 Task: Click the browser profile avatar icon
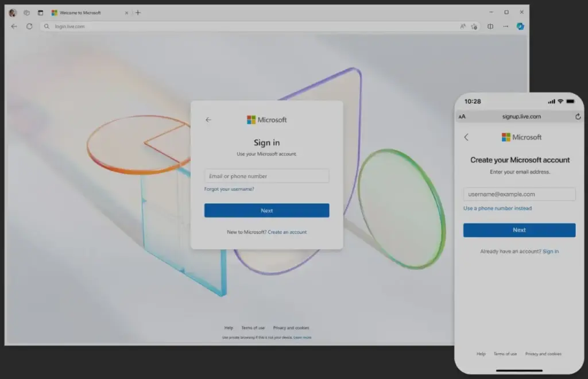click(13, 13)
